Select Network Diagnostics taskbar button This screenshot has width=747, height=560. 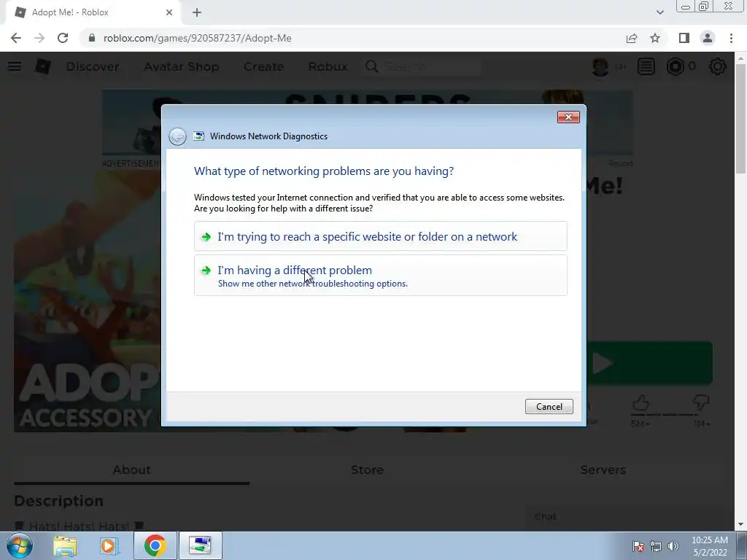pyautogui.click(x=200, y=545)
